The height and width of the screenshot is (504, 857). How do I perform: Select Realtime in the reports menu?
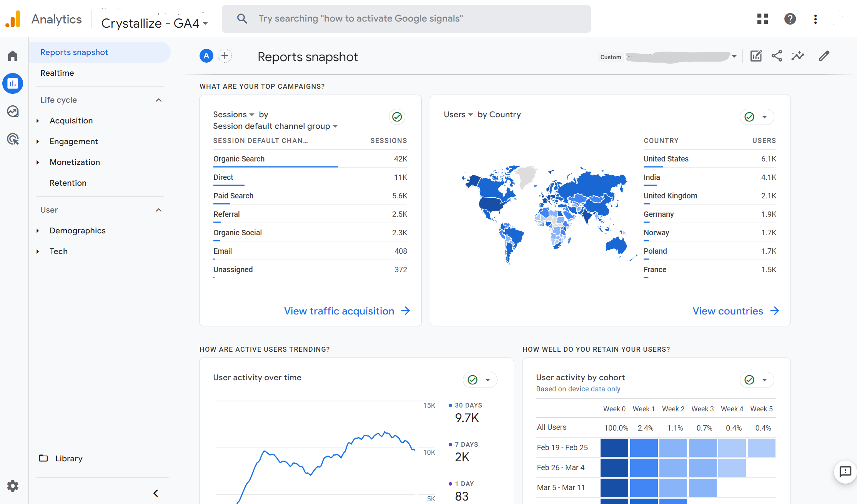click(x=57, y=73)
